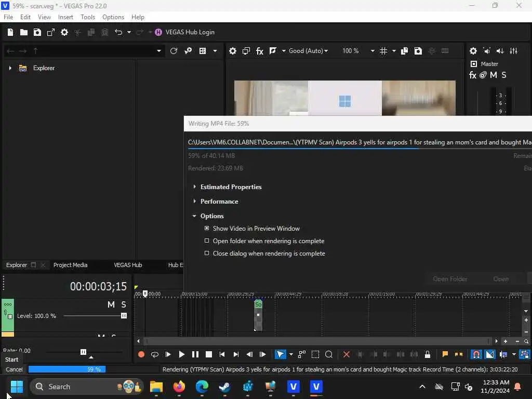Pause playback
Screen dimensions: 532x399
click(x=195, y=354)
